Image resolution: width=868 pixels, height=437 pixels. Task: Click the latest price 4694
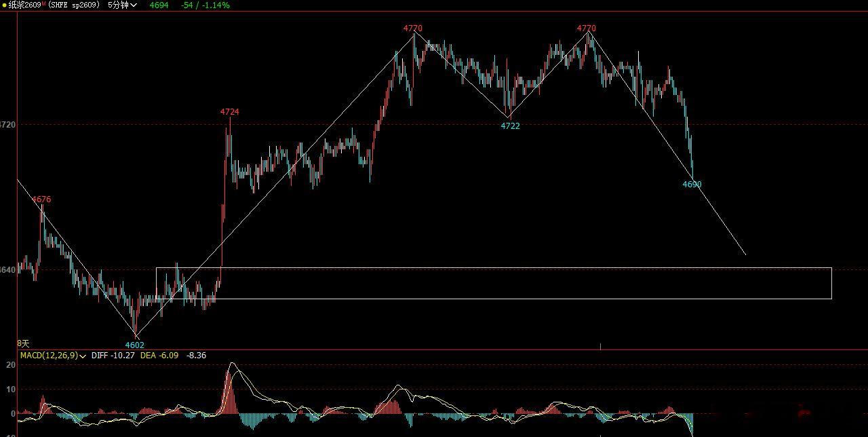(159, 5)
